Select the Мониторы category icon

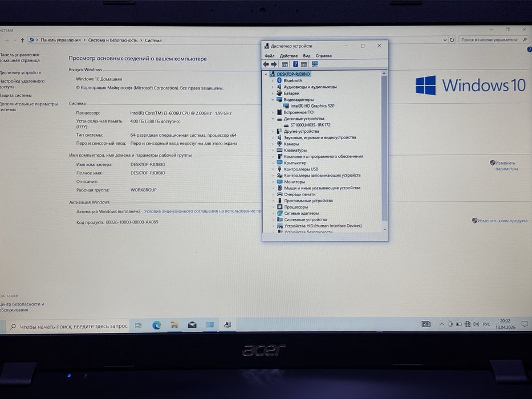279,181
